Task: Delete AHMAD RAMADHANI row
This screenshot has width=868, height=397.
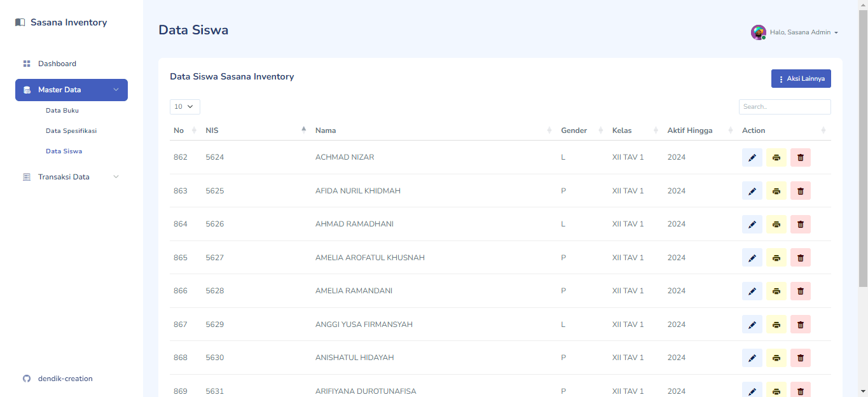Action: [x=801, y=224]
